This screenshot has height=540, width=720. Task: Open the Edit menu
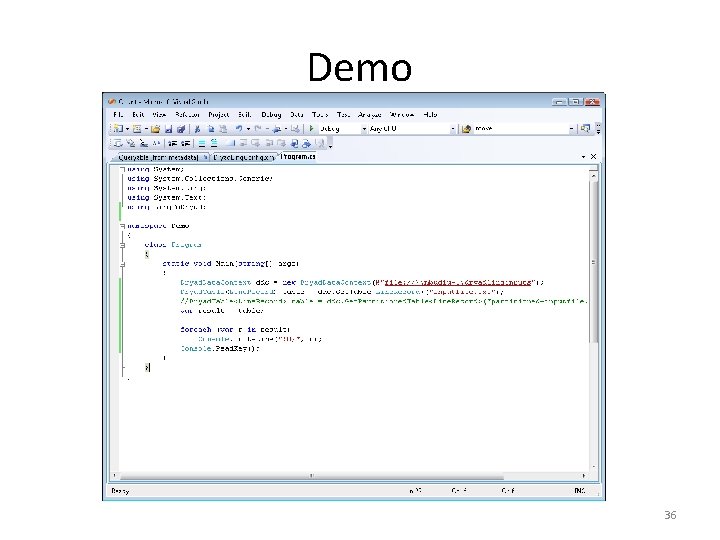(x=138, y=115)
